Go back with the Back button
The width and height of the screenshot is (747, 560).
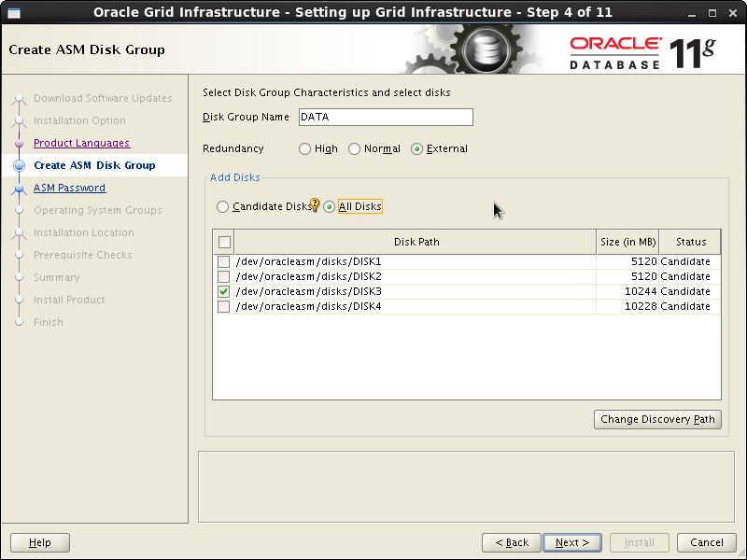point(512,542)
